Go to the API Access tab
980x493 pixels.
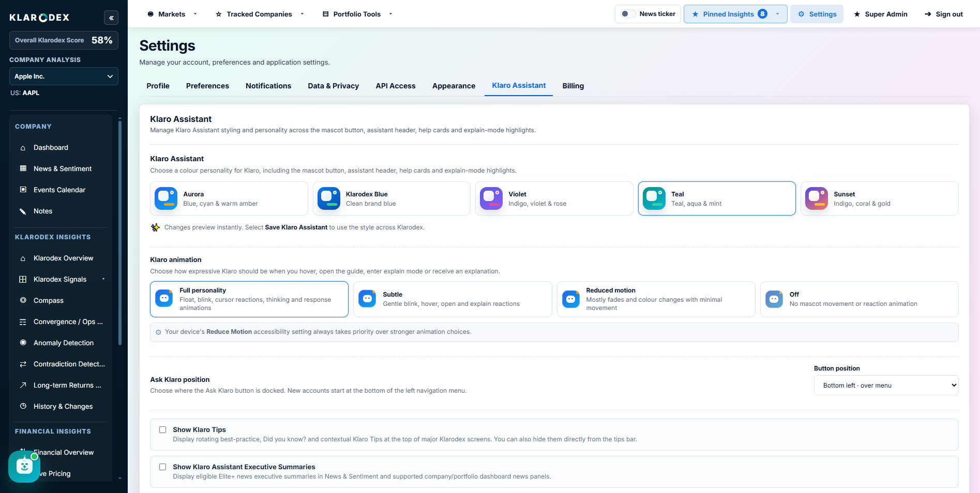coord(396,86)
